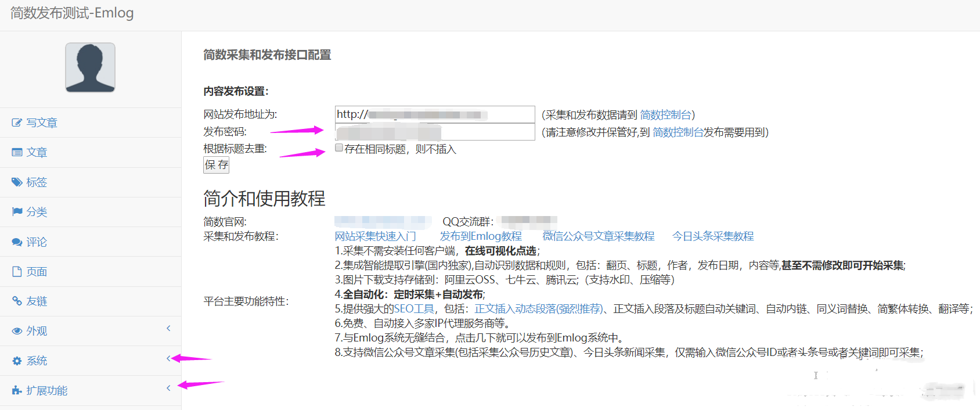Open the 外观 sidebar menu item
Screen dimensions: 980x410
(37, 331)
